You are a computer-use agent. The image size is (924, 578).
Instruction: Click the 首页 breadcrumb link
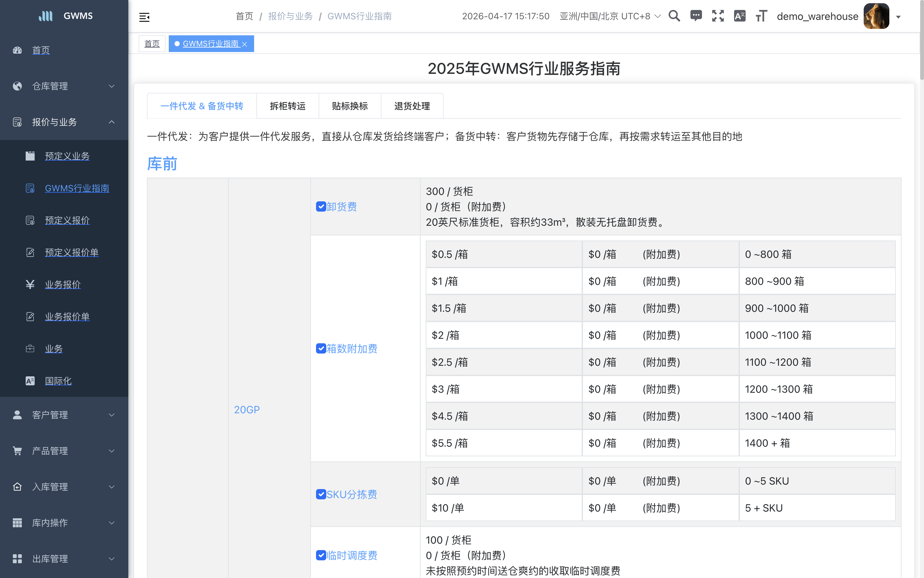244,16
